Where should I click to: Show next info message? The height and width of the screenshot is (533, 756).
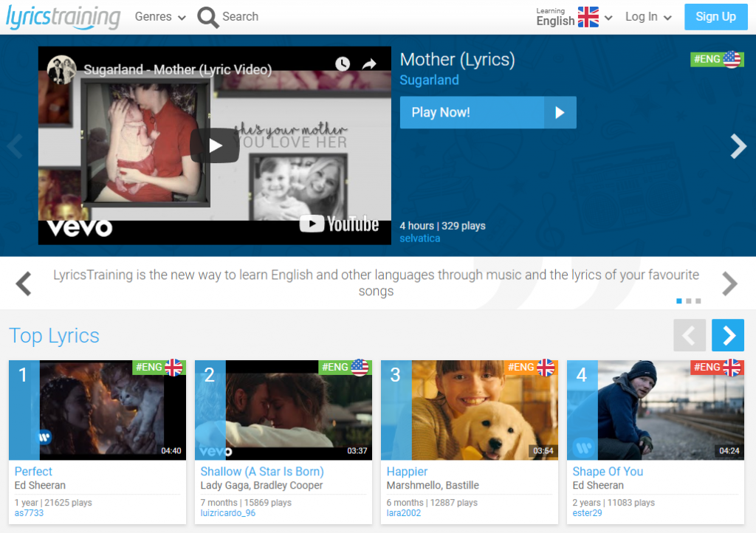point(729,283)
